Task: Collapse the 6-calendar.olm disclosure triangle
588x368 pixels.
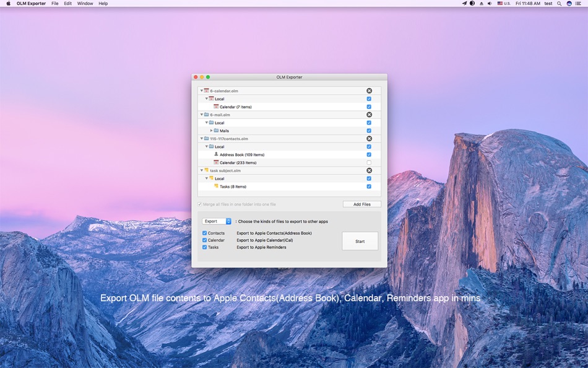Action: click(x=201, y=90)
